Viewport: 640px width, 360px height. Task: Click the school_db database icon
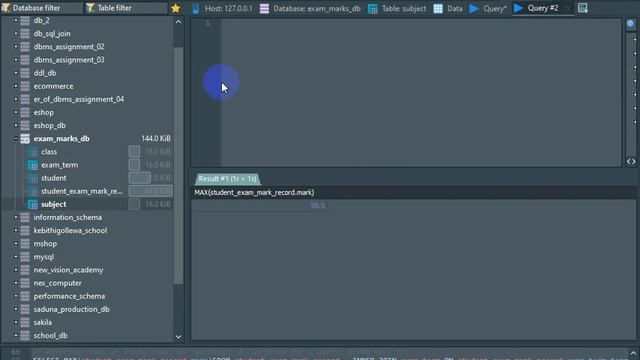click(x=25, y=336)
